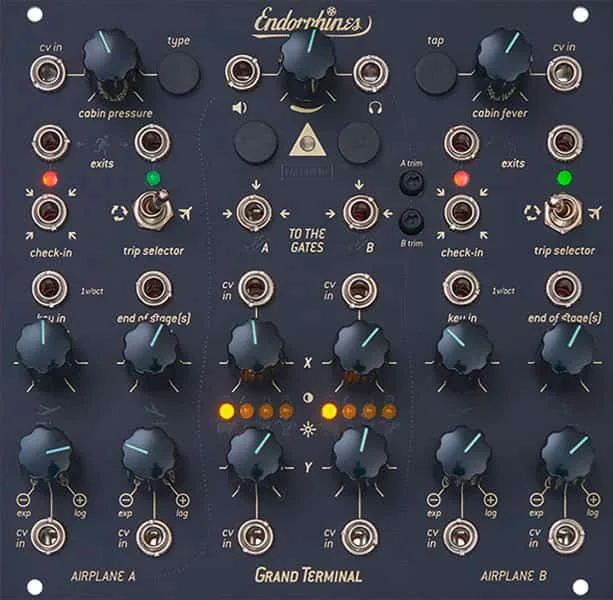Click the large center knob under the logo
The image size is (613, 600).
(x=308, y=56)
